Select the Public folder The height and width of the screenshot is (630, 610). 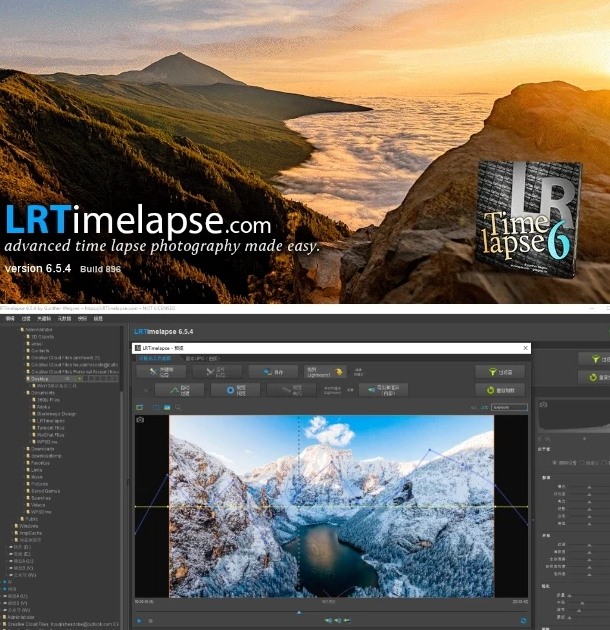click(31, 519)
